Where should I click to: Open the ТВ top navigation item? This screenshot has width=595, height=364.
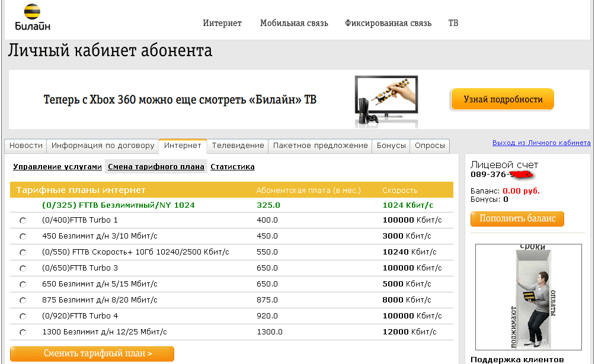click(453, 23)
